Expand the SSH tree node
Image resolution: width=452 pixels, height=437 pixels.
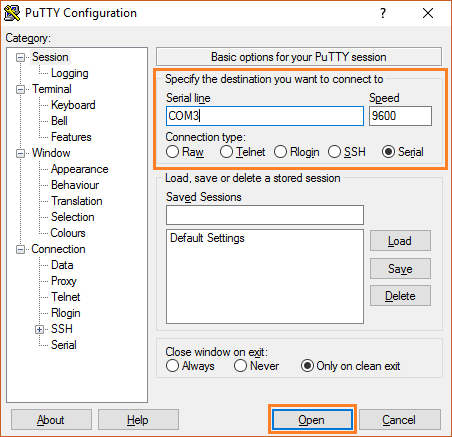click(x=39, y=329)
